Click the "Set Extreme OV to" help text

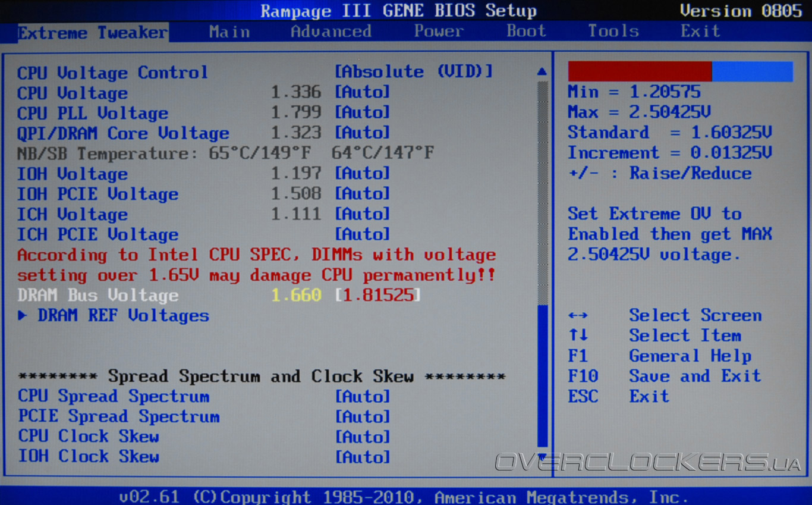point(654,214)
